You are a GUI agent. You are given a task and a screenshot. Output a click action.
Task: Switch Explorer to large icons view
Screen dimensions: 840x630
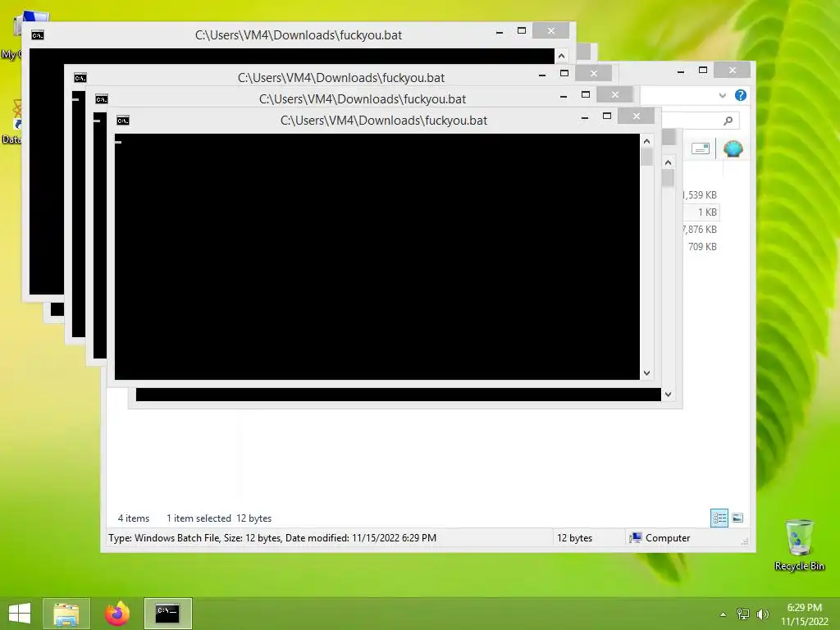[737, 518]
